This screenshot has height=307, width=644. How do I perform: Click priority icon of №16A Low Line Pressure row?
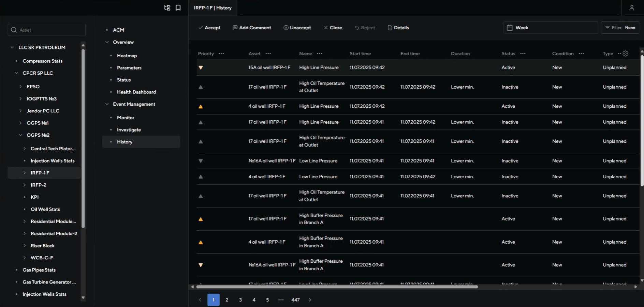click(x=201, y=161)
